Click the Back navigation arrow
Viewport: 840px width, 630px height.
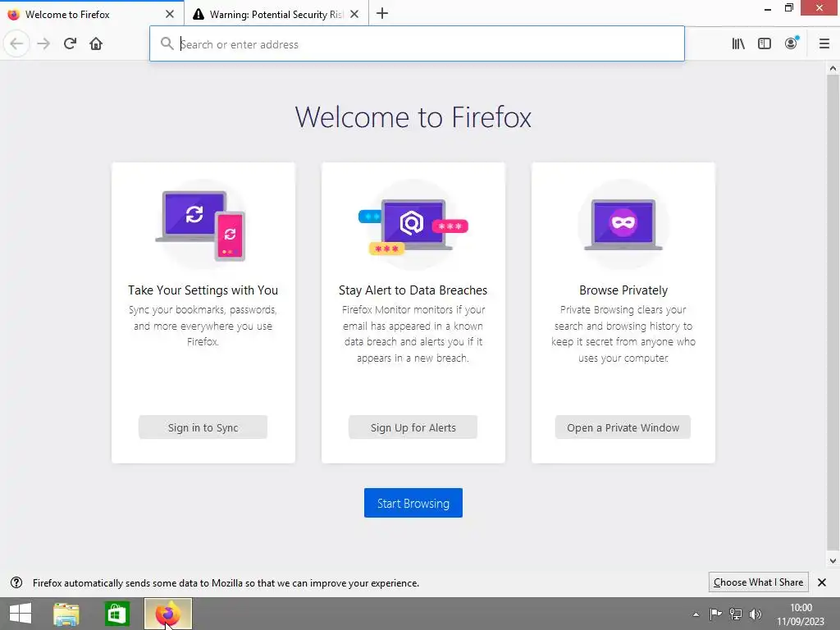tap(16, 44)
